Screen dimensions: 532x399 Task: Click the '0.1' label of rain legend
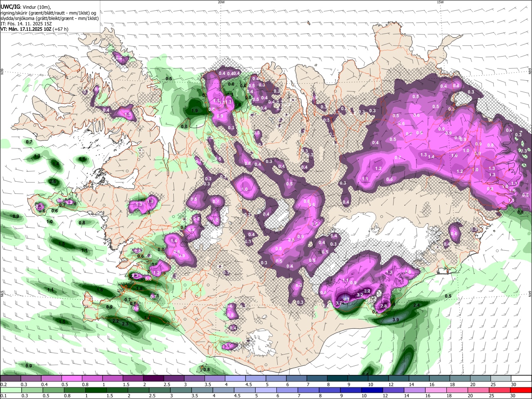pos(3,396)
